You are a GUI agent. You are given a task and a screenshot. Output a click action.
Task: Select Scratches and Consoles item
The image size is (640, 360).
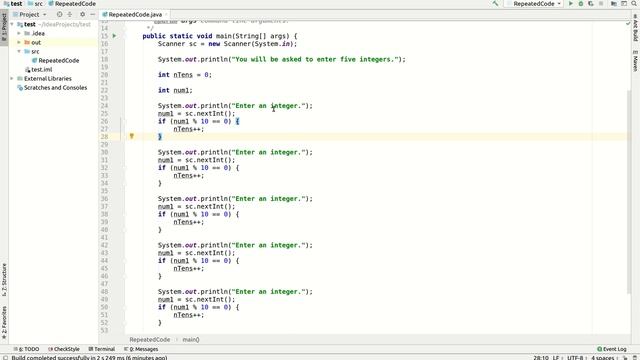point(55,87)
